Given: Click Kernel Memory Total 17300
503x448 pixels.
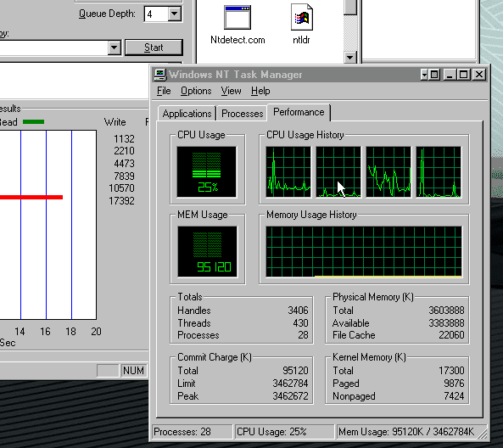Looking at the screenshot, I should [x=451, y=371].
